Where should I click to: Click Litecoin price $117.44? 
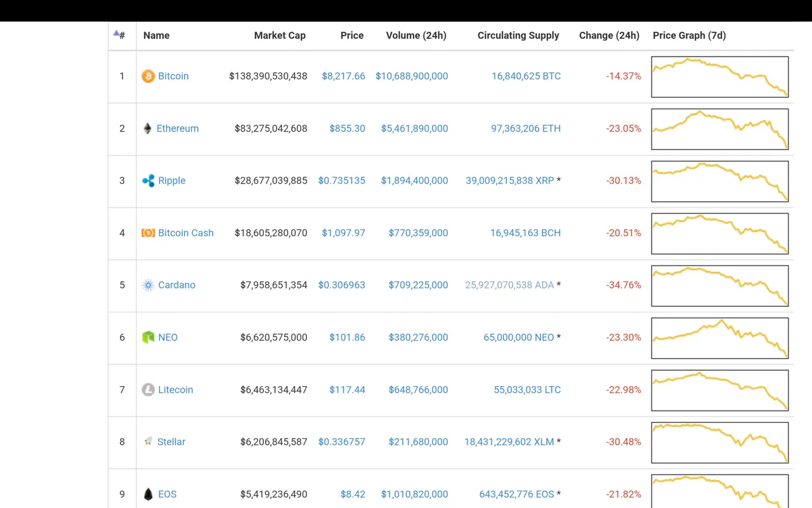(x=347, y=390)
